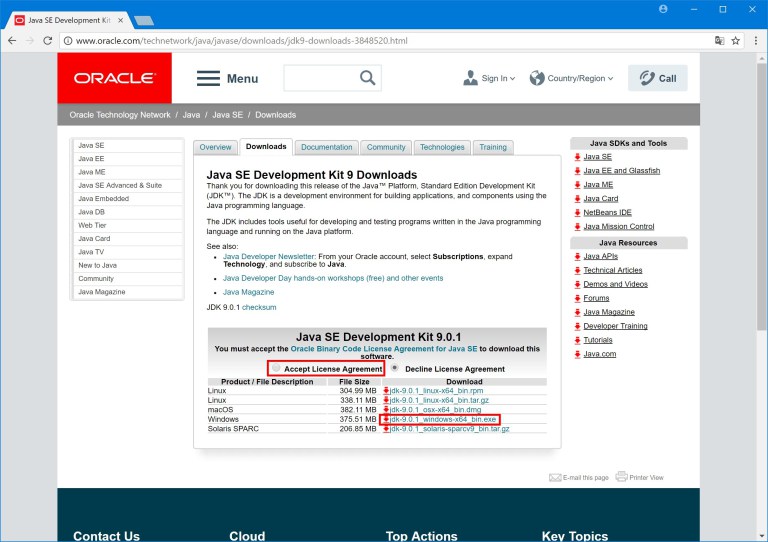The width and height of the screenshot is (768, 542).
Task: Switch to the Documentation tab
Action: [326, 147]
